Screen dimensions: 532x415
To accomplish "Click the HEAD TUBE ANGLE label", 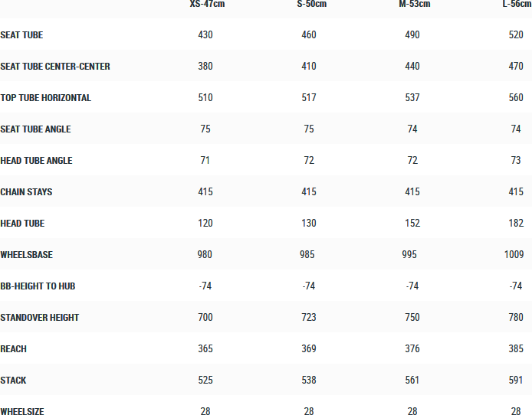I will click(36, 161).
